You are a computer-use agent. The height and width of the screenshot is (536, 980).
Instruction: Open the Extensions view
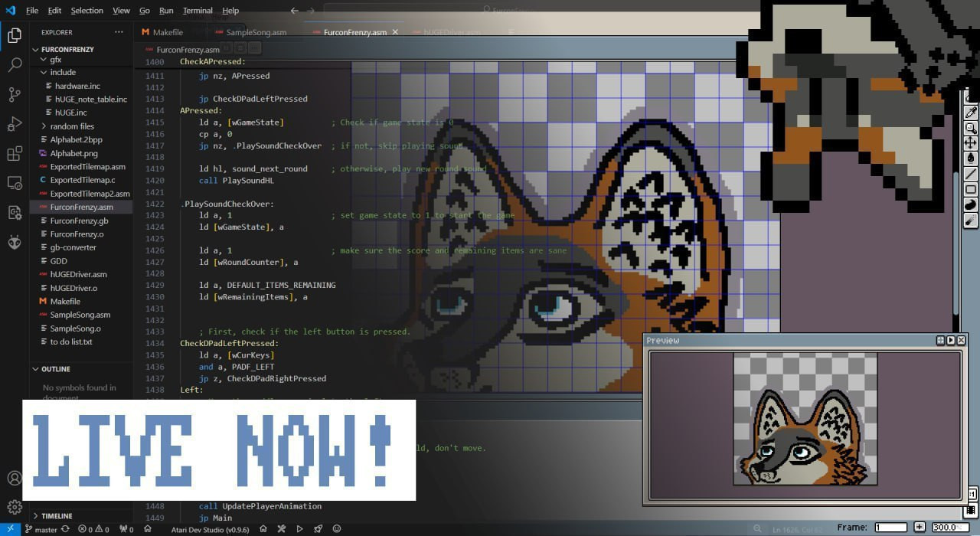point(15,154)
